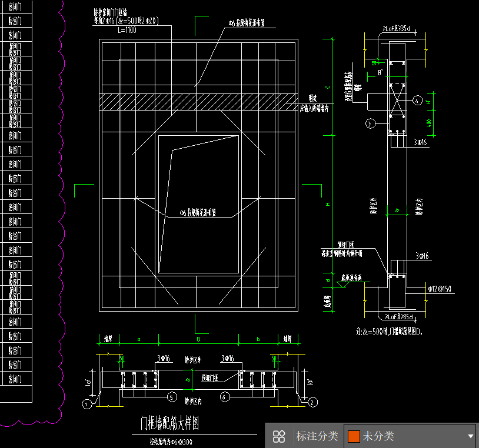Select the text 应锚入两端墙内
Image resolution: width=479 pixels, height=448 pixels.
click(x=314, y=108)
